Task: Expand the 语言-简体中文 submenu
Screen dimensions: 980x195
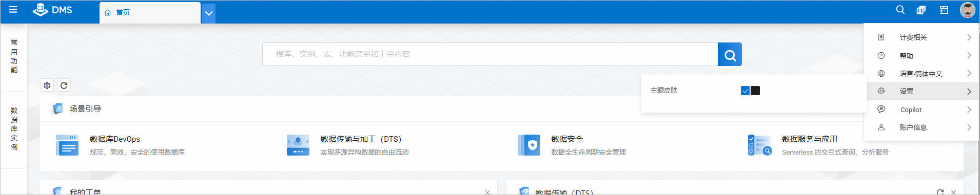Action: [922, 74]
